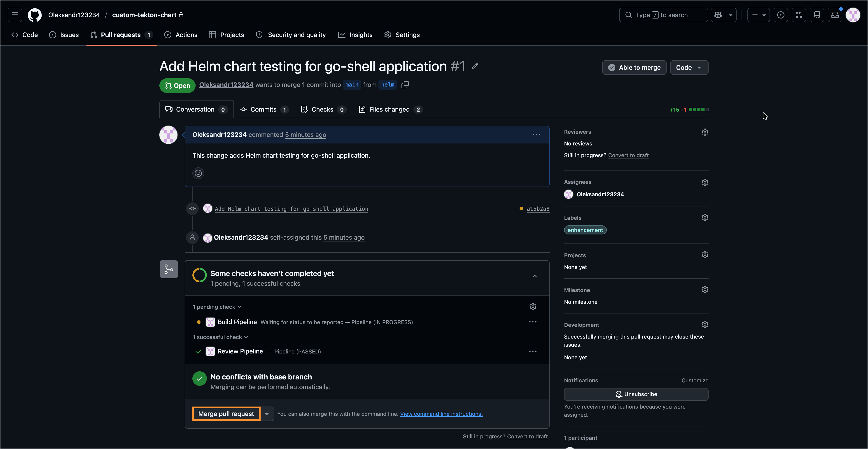Screen dimensions: 868x449
Task: Open Review Pipeline check options menu
Action: click(x=533, y=351)
